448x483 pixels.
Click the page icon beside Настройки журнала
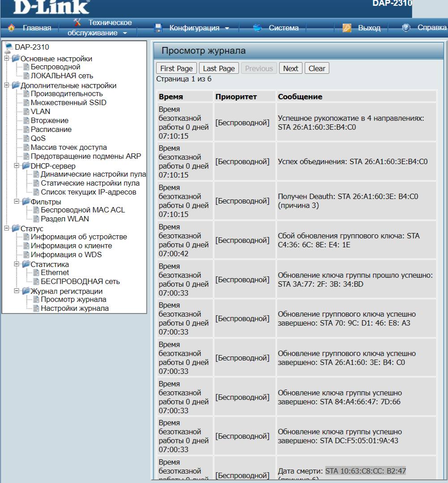pyautogui.click(x=36, y=308)
